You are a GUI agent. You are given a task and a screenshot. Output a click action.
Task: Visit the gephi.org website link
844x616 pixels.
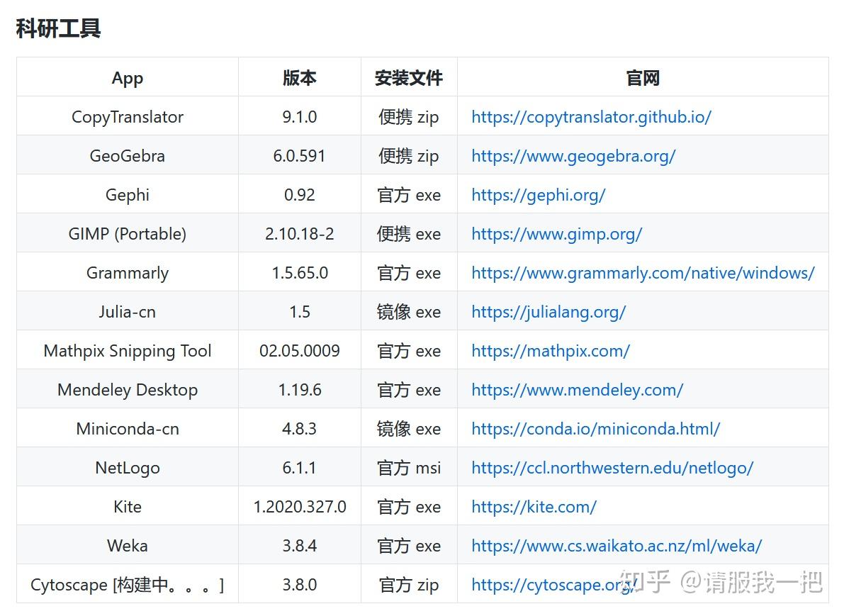click(x=539, y=195)
